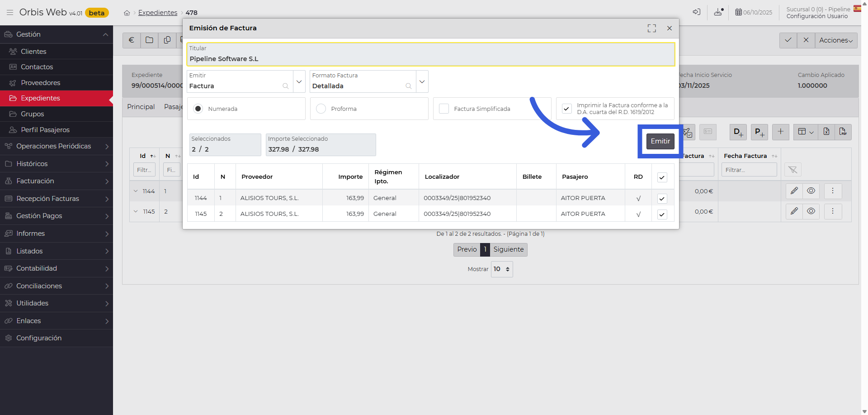Click the Fecha Factura filter field
Image resolution: width=868 pixels, height=415 pixels.
749,170
